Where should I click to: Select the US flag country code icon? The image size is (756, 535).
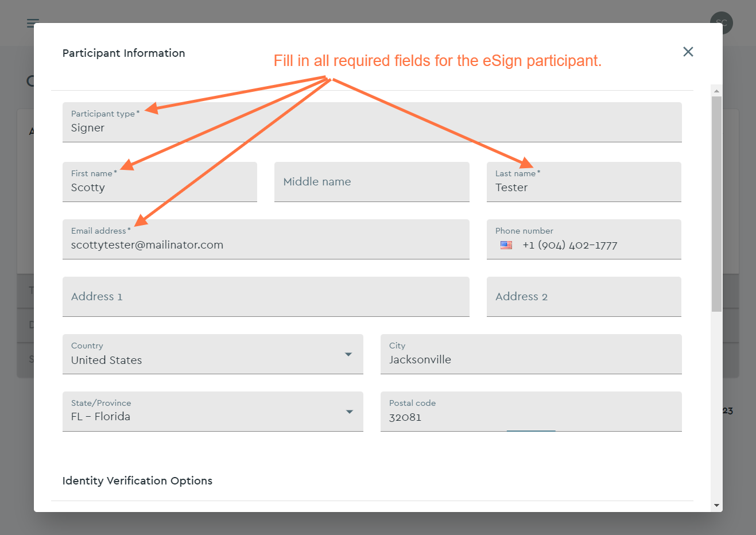pyautogui.click(x=506, y=245)
